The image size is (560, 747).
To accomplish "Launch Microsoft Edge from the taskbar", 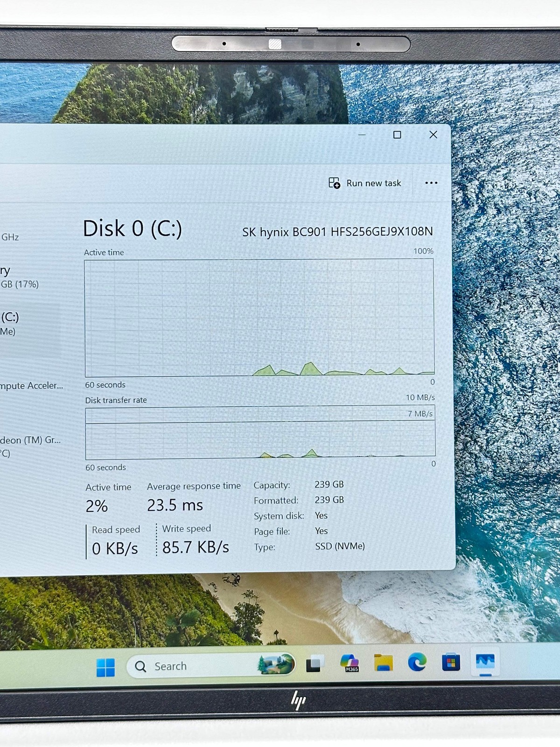I will coord(417,662).
